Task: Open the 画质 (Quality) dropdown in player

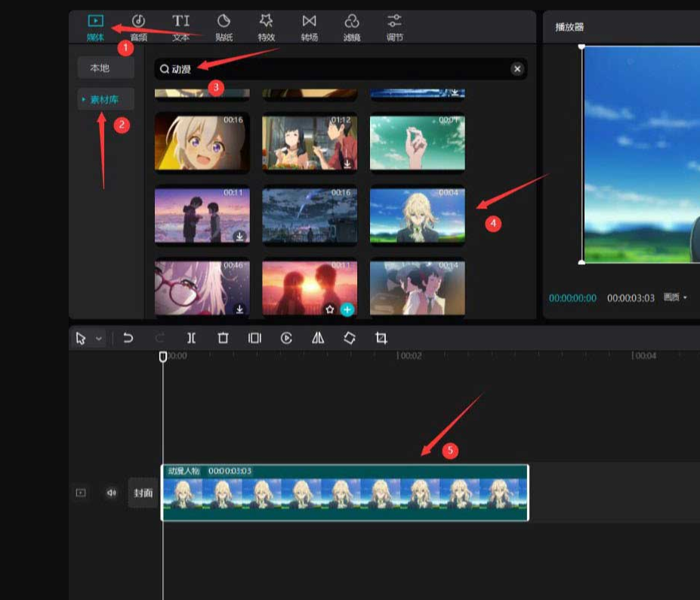Action: coord(675,297)
